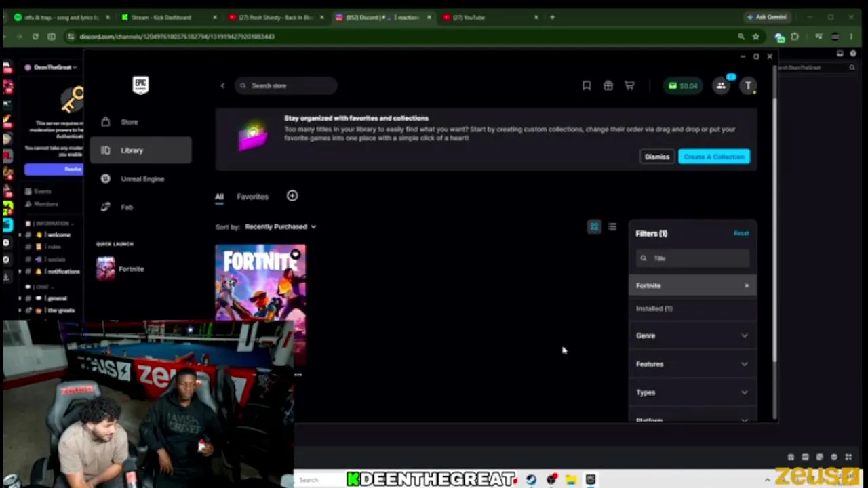
Task: Click the Discord inbox icon
Action: tap(840, 54)
